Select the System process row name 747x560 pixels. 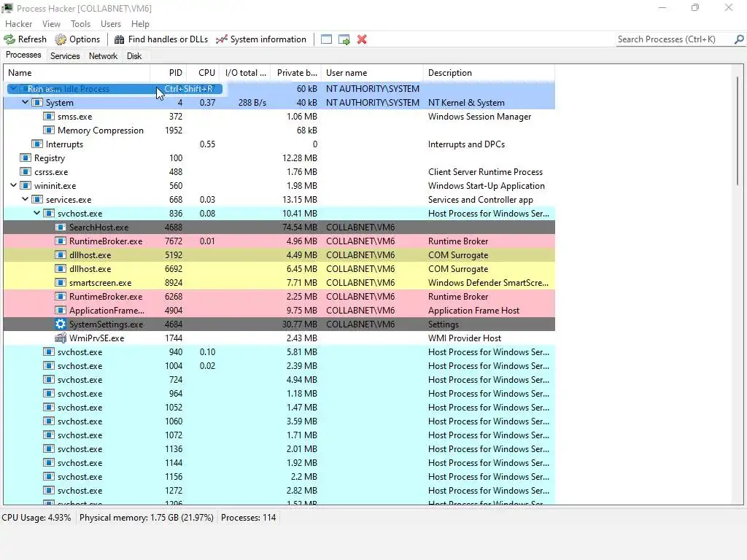[60, 103]
